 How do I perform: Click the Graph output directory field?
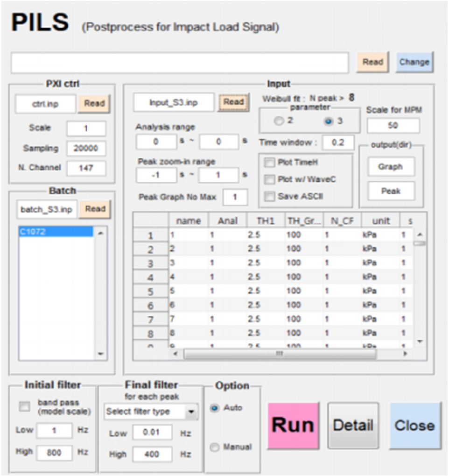pyautogui.click(x=391, y=167)
